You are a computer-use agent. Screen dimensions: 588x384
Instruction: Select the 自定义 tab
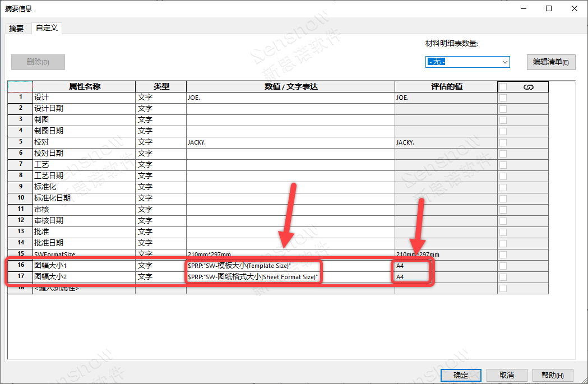[47, 28]
